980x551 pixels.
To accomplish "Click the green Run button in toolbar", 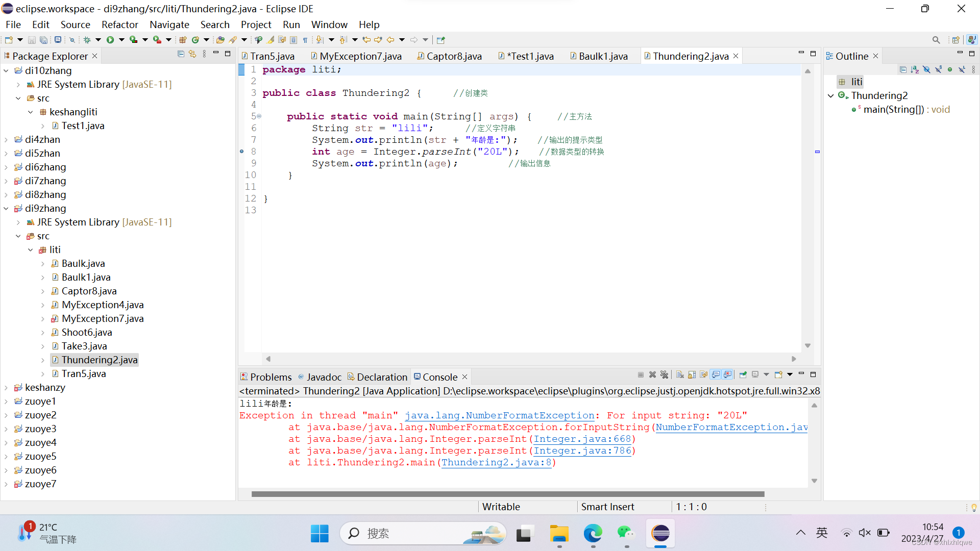I will pos(110,40).
